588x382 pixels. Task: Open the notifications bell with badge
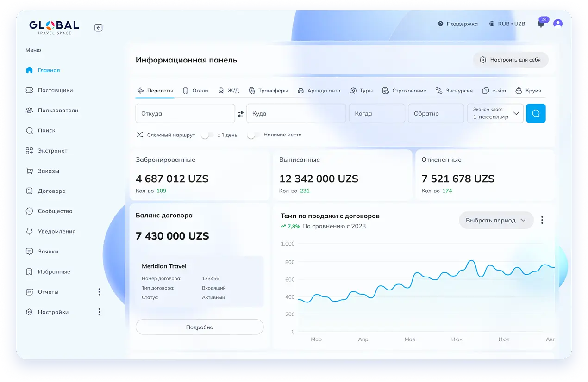(541, 24)
